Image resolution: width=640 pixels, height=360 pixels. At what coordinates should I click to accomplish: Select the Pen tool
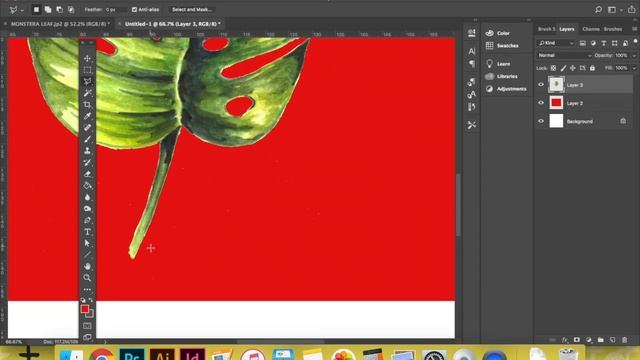click(87, 220)
